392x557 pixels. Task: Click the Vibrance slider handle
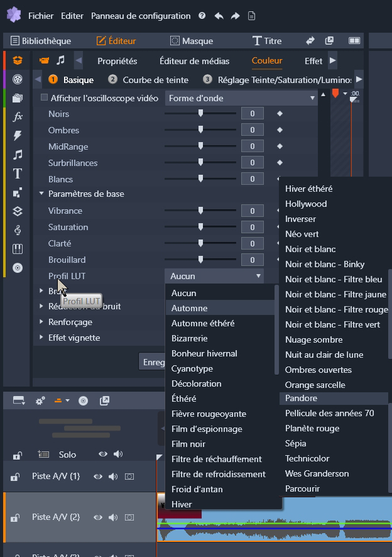(200, 211)
